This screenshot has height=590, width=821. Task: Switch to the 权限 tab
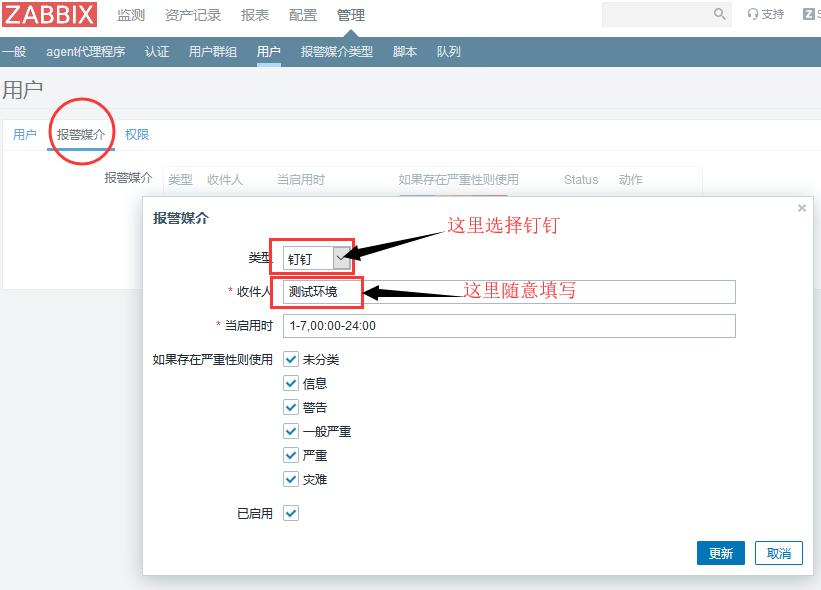(x=136, y=134)
